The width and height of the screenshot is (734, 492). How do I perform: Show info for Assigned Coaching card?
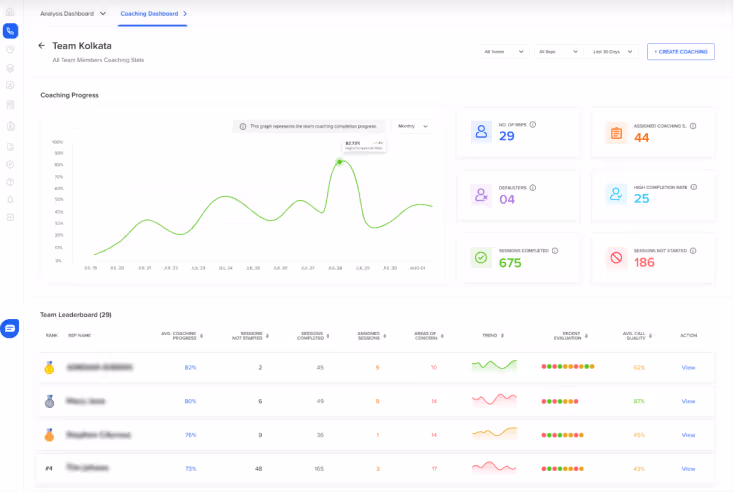tap(693, 126)
